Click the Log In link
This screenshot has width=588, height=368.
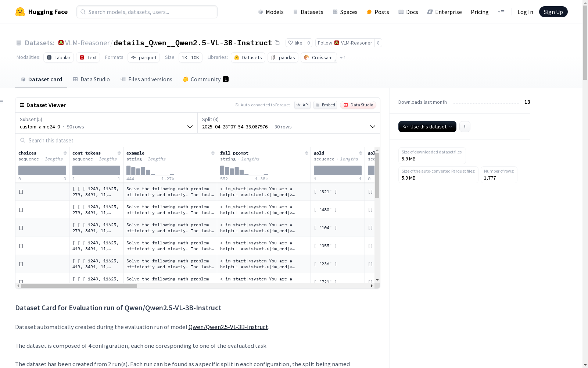[x=525, y=12]
